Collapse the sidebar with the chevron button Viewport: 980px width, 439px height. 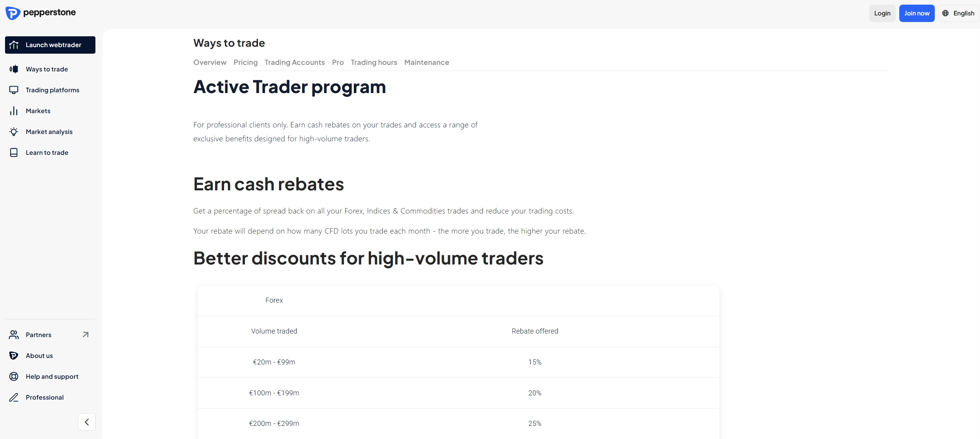point(87,422)
